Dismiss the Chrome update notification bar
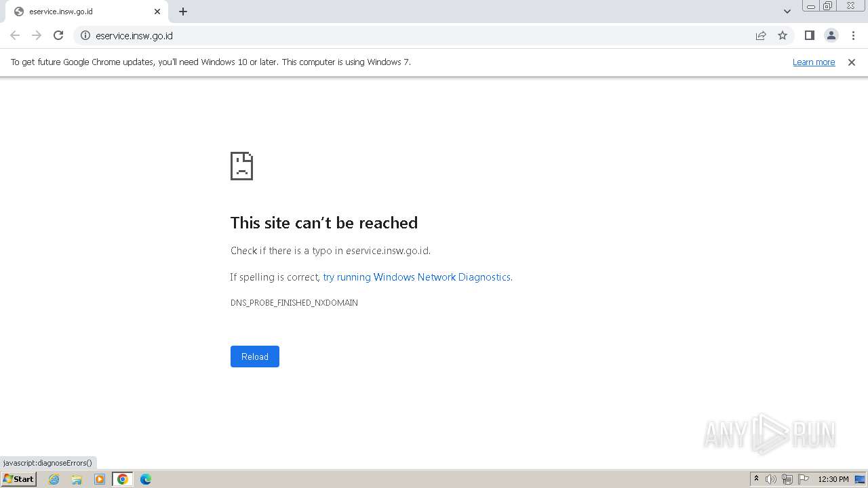The height and width of the screenshot is (488, 868). click(x=852, y=62)
